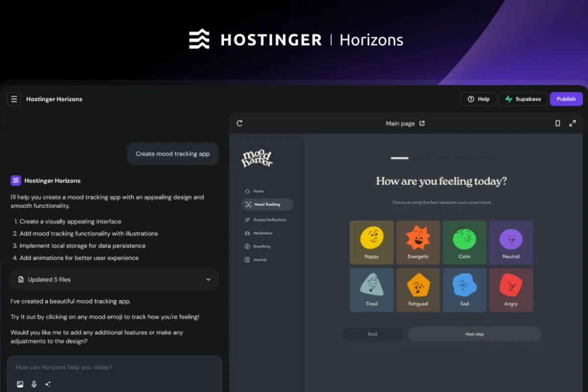Viewport: 588px width, 392px height.
Task: Select Mood Tracking sidebar item
Action: click(268, 204)
